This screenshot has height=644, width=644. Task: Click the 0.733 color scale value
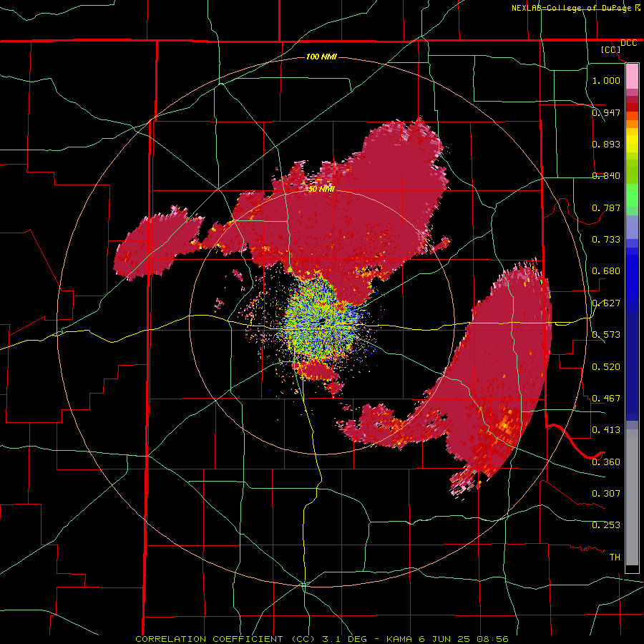point(606,240)
